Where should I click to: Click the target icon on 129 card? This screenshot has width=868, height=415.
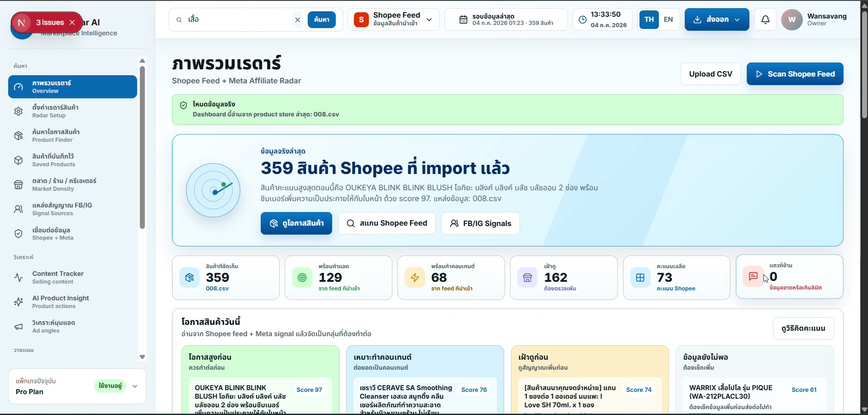(x=302, y=278)
